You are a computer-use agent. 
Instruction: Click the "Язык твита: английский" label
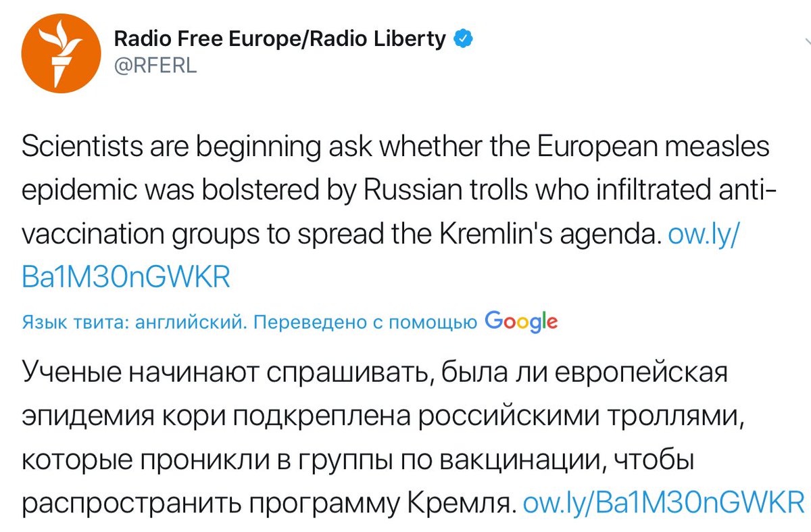(132, 323)
